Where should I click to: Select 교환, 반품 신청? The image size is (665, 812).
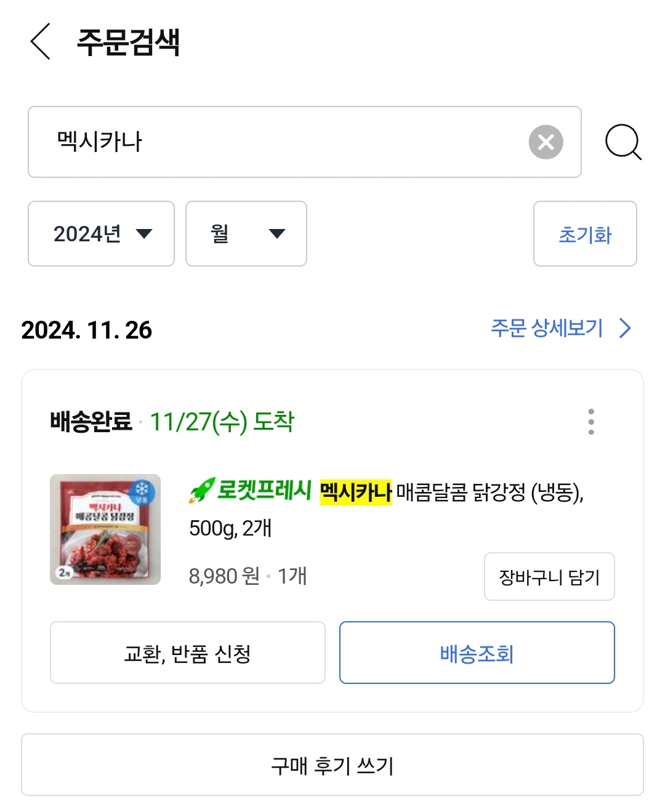click(188, 653)
